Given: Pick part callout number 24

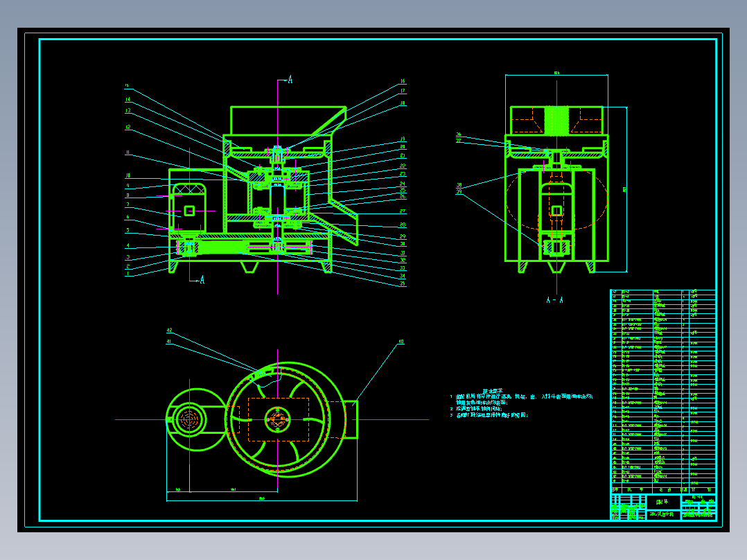Looking at the screenshot, I should coord(403,184).
